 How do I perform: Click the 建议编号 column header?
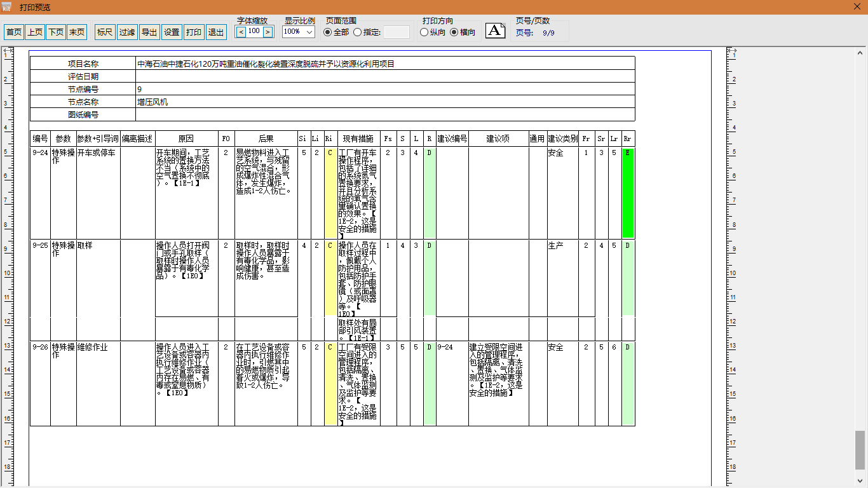[x=452, y=138]
